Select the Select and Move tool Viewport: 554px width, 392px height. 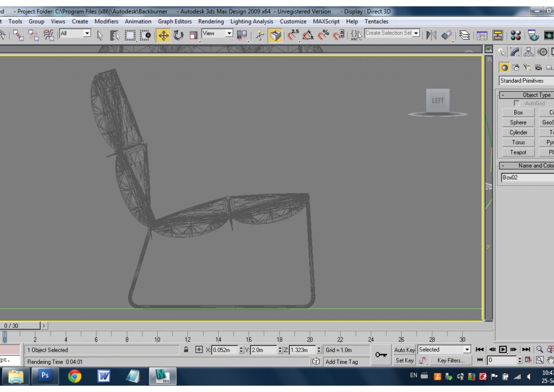(x=164, y=35)
